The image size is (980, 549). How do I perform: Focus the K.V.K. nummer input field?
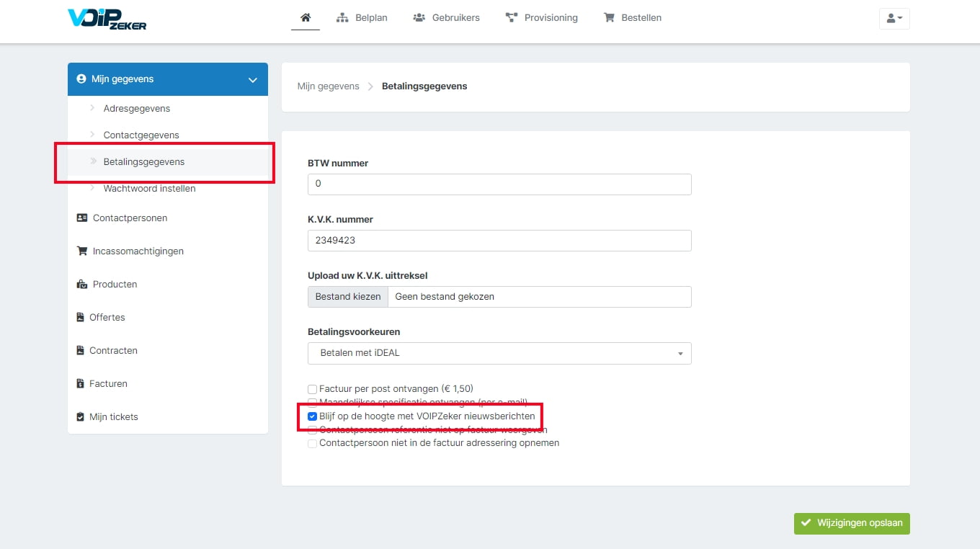[499, 240]
